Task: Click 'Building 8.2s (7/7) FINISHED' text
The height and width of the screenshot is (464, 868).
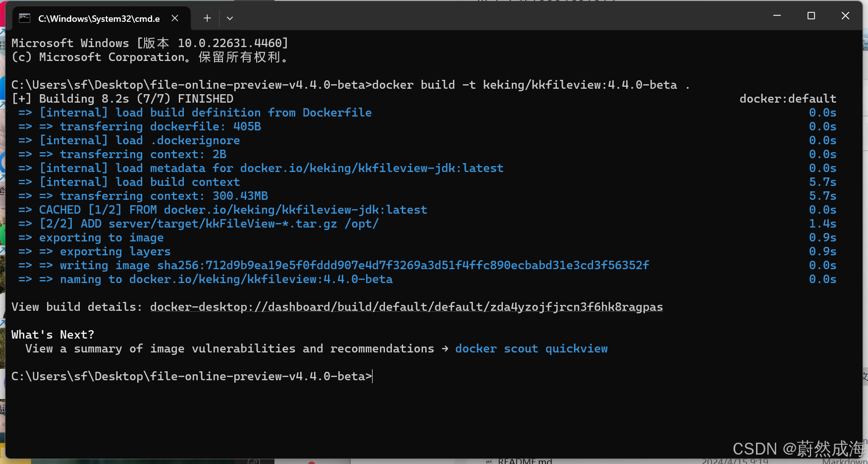Action: click(136, 99)
